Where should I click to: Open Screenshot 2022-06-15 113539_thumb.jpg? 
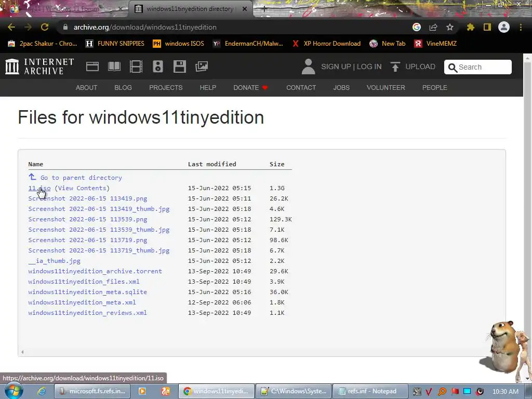coord(99,230)
